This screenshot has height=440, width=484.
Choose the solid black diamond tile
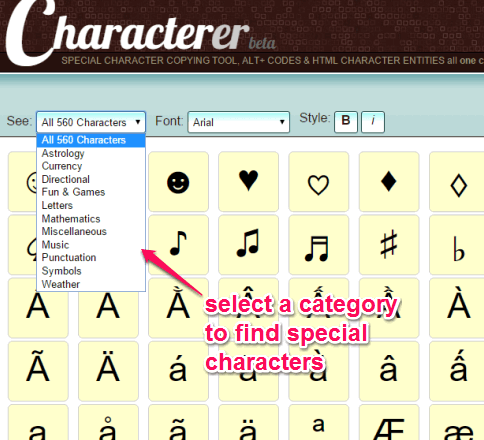tap(389, 182)
